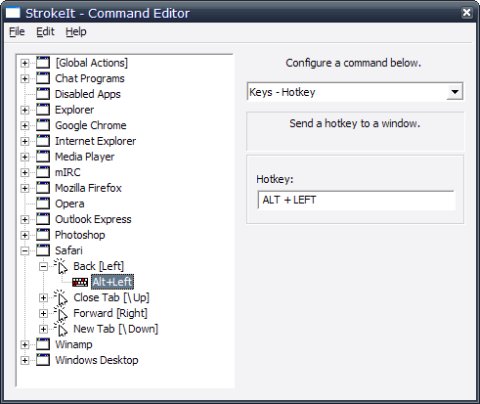The image size is (480, 404).
Task: Click the Opera application window icon
Action: [x=43, y=203]
